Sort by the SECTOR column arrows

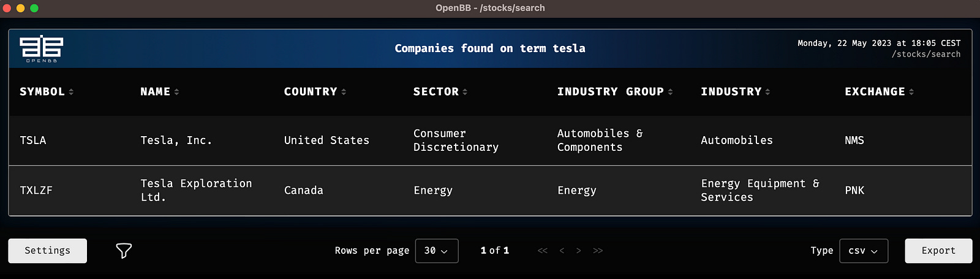pyautogui.click(x=465, y=92)
